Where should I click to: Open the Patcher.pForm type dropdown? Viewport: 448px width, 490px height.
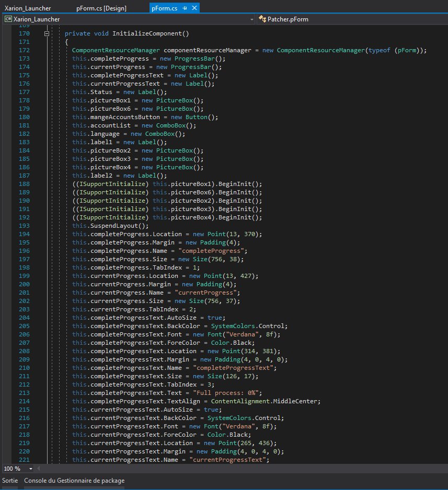tap(353, 19)
